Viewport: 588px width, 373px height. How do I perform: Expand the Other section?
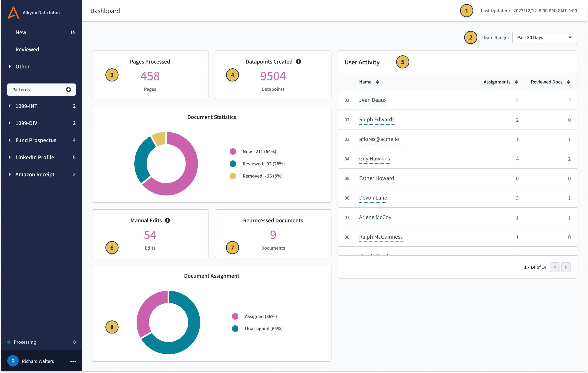point(10,66)
